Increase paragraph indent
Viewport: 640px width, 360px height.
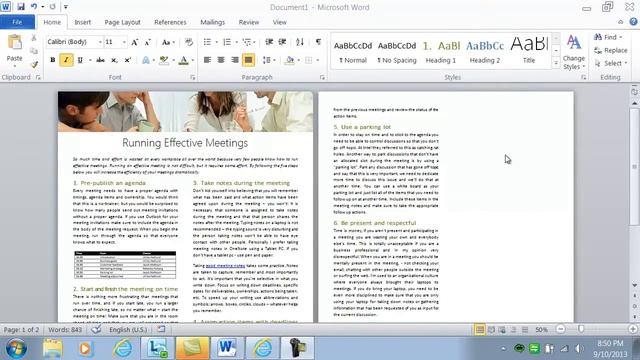click(x=282, y=42)
